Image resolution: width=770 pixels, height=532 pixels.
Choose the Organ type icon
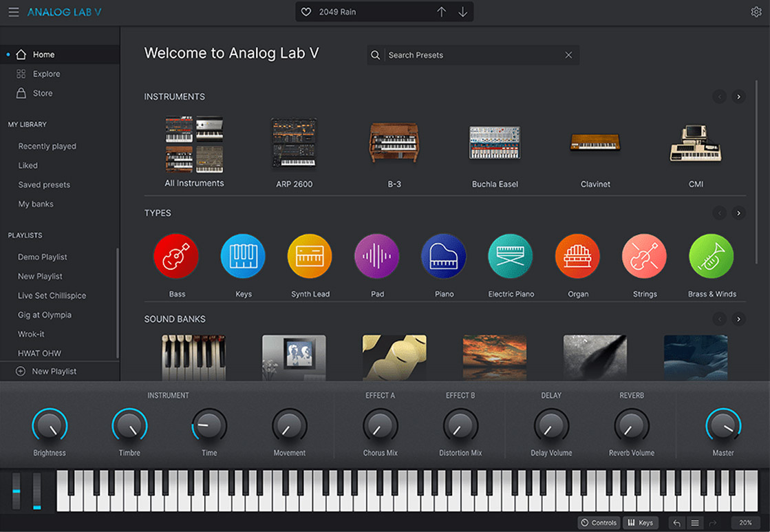click(577, 257)
